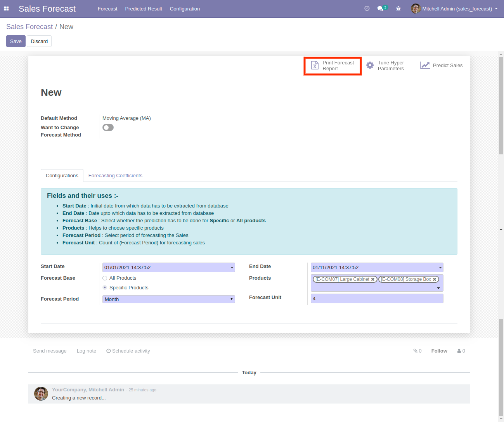Viewport: 504px width, 422px height.
Task: Open the Forecast Period Month dropdown
Action: point(169,299)
